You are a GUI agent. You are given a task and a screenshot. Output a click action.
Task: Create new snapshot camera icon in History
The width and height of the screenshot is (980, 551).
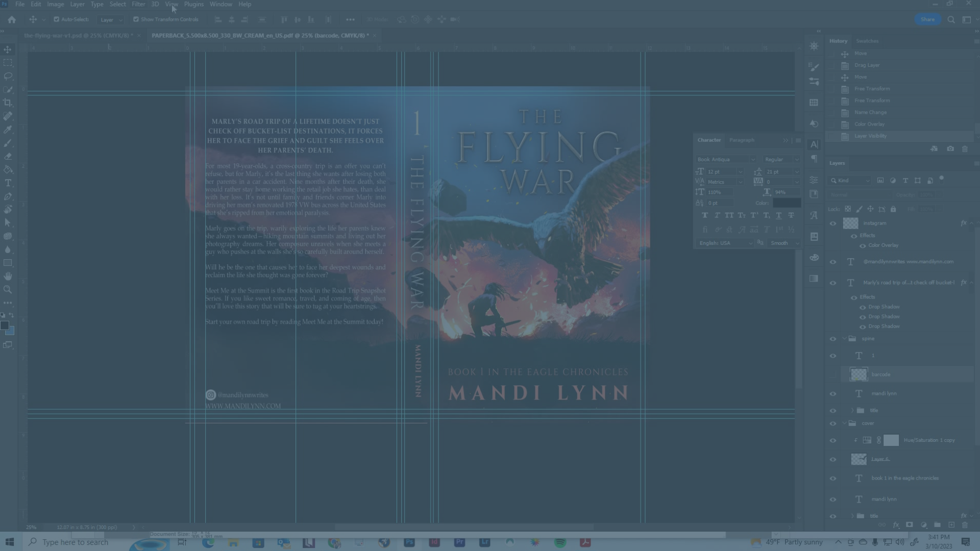[x=950, y=149]
